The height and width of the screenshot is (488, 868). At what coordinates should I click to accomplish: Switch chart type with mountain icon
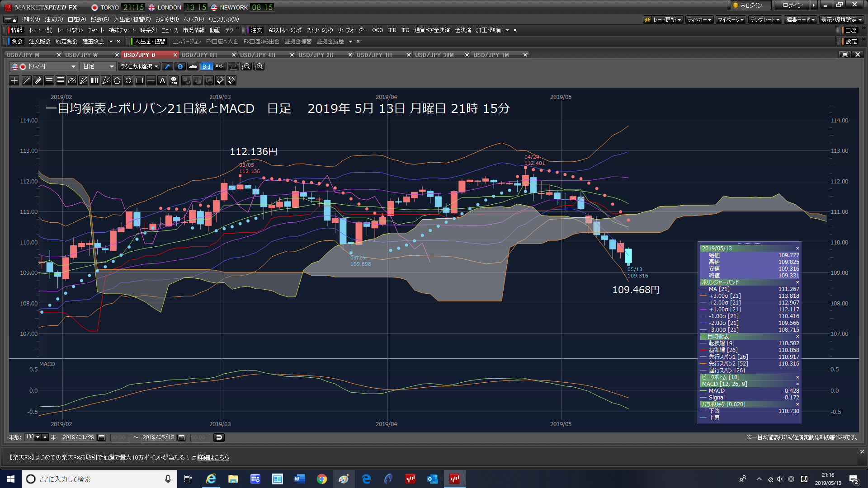(x=193, y=66)
